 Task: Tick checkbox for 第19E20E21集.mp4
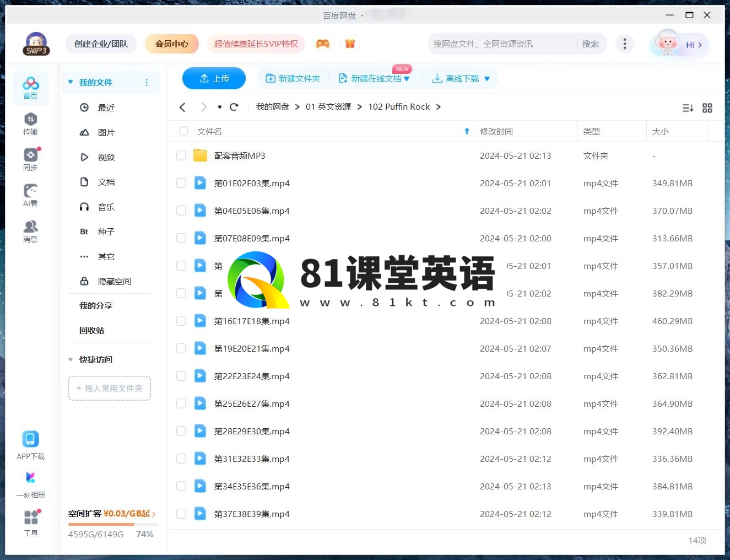[x=181, y=348]
